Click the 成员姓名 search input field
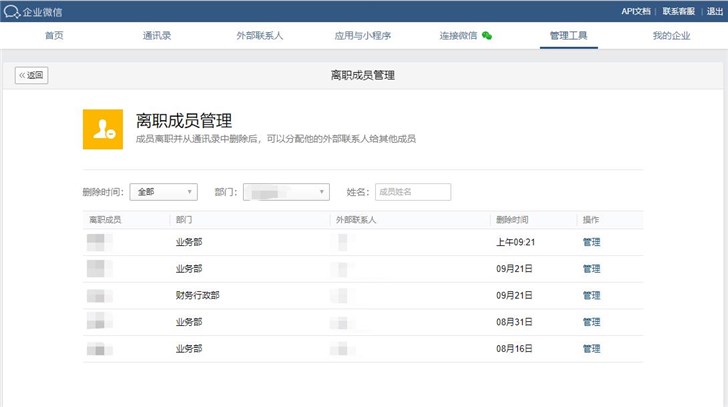The width and height of the screenshot is (728, 407). coord(412,192)
